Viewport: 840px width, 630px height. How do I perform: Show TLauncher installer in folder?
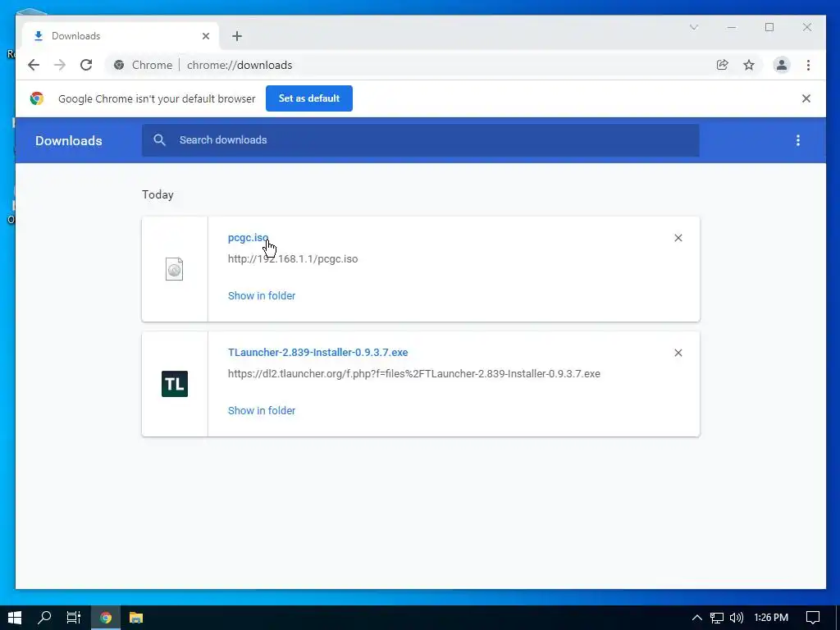(x=262, y=410)
